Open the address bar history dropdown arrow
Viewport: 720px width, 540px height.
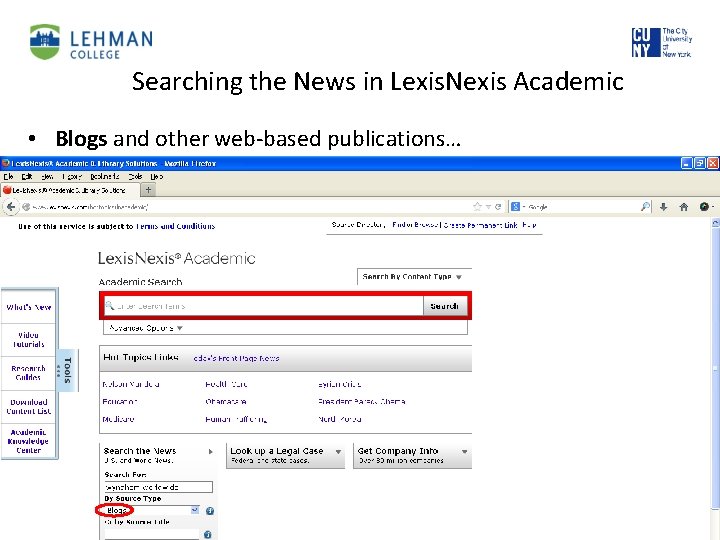489,207
